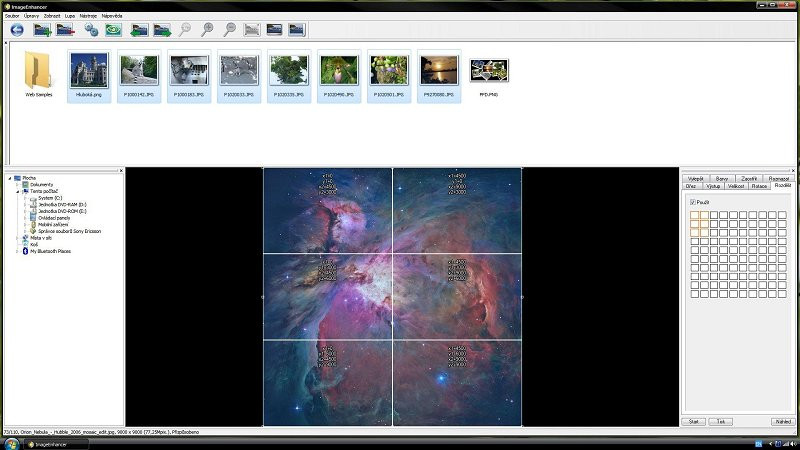
Task: Switch to the Rozmazat tab
Action: click(x=779, y=179)
